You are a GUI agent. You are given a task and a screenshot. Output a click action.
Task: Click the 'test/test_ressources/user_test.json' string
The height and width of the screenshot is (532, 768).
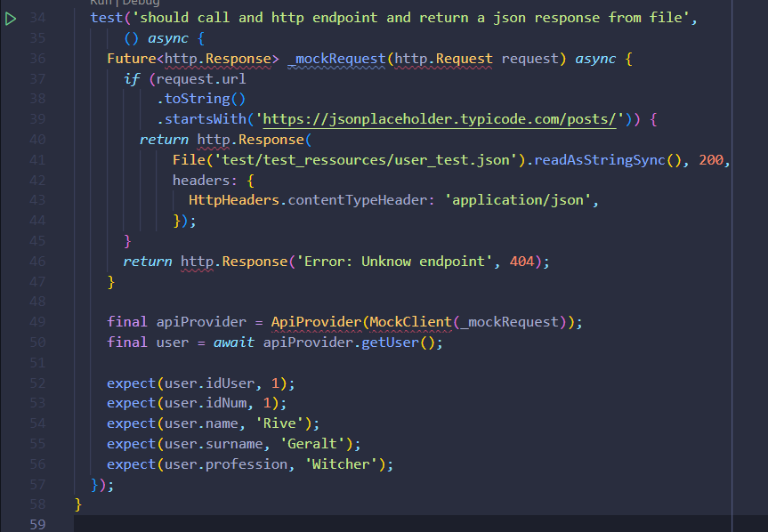point(366,160)
